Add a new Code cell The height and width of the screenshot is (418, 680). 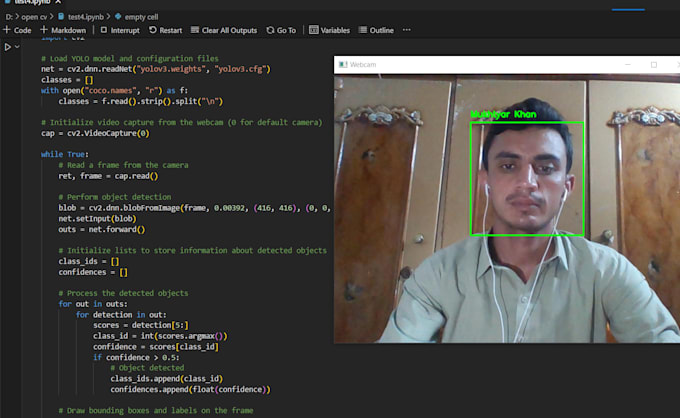click(x=17, y=30)
